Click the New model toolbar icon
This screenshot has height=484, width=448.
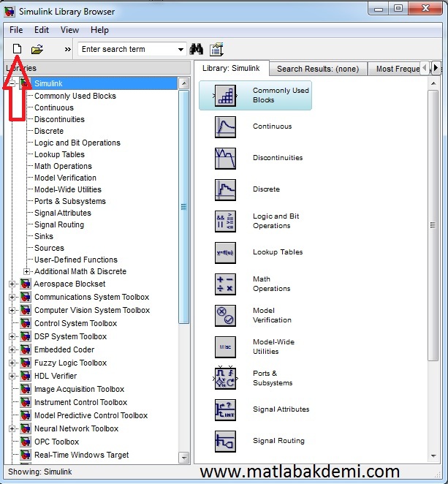click(x=17, y=49)
